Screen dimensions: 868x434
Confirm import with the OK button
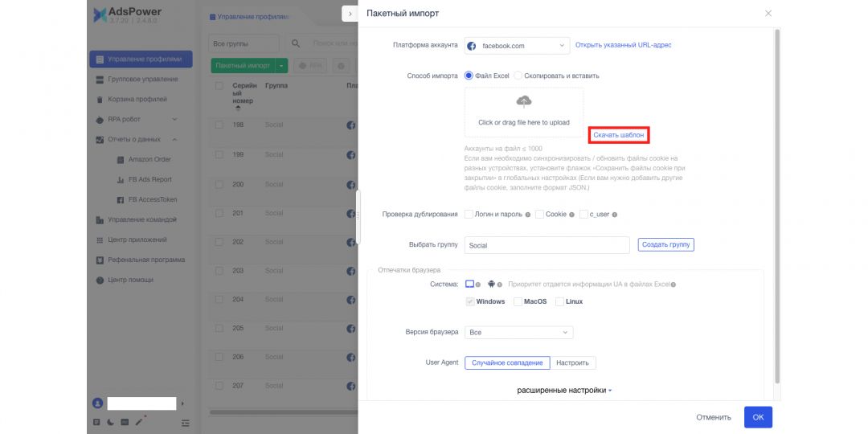click(x=759, y=417)
